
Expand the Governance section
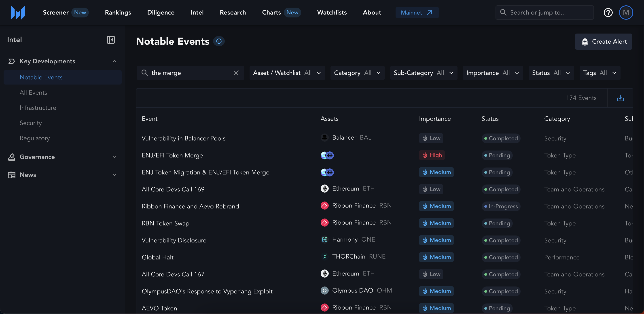(114, 157)
